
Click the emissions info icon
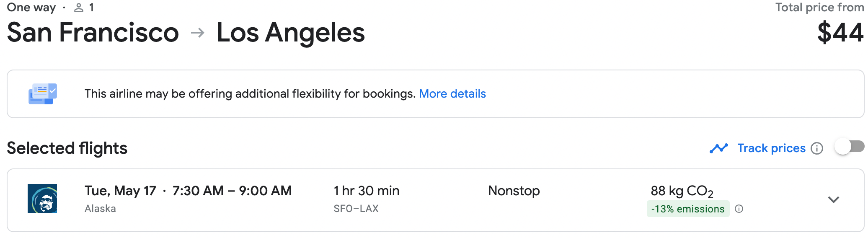tap(739, 209)
